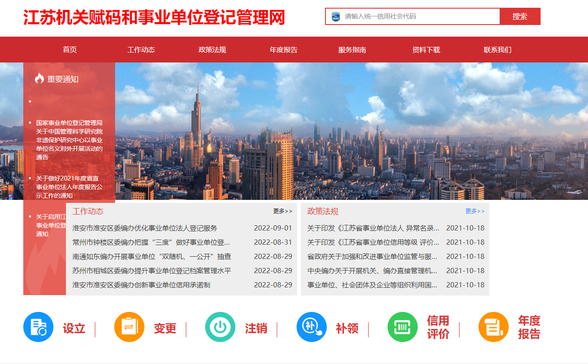Click the shield logo in search box
Viewport: 588px width, 364px height.
pyautogui.click(x=336, y=16)
